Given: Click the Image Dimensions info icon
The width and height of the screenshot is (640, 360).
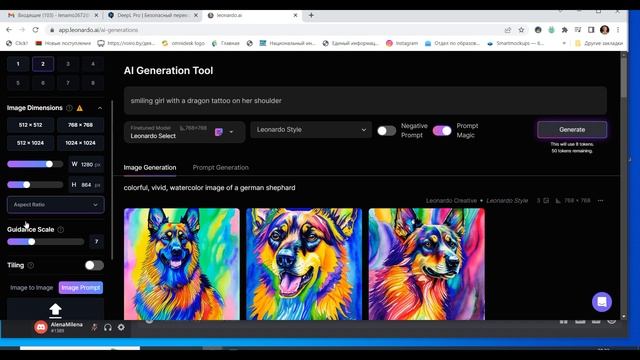Looking at the screenshot, I should (69, 108).
